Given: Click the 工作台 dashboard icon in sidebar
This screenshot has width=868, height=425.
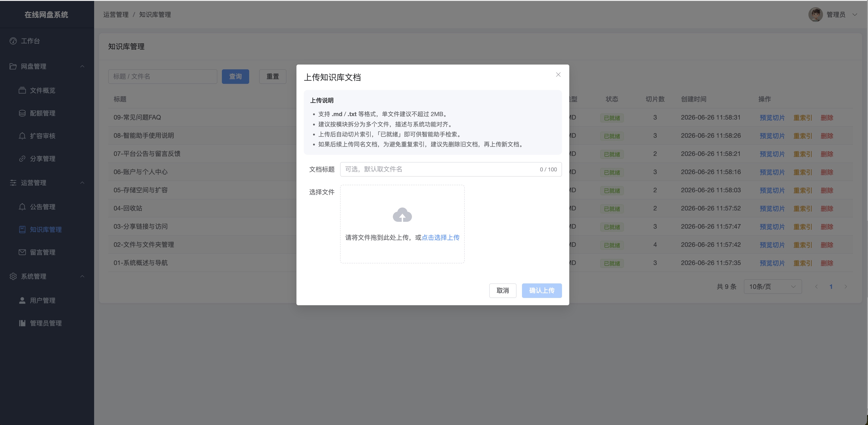Looking at the screenshot, I should 13,41.
